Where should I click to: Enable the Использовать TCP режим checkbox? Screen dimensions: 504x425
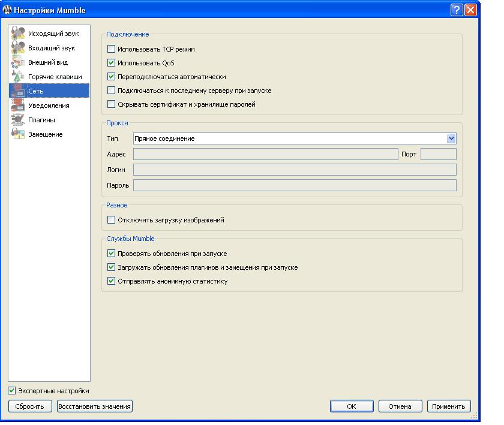coord(111,49)
